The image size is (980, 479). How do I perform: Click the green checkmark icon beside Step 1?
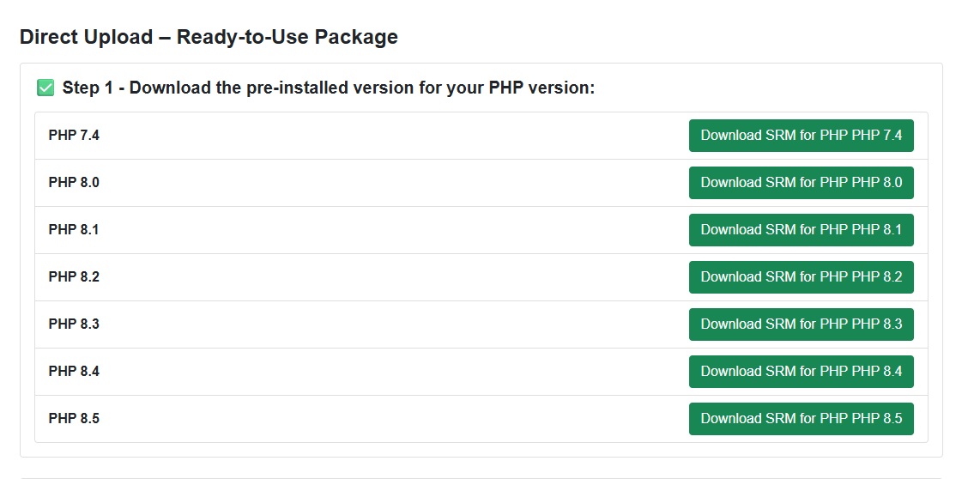coord(45,88)
